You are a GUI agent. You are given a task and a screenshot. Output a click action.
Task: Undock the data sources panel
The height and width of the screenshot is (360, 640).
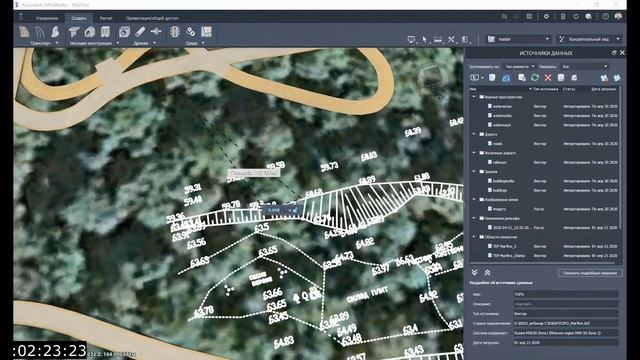coord(613,53)
